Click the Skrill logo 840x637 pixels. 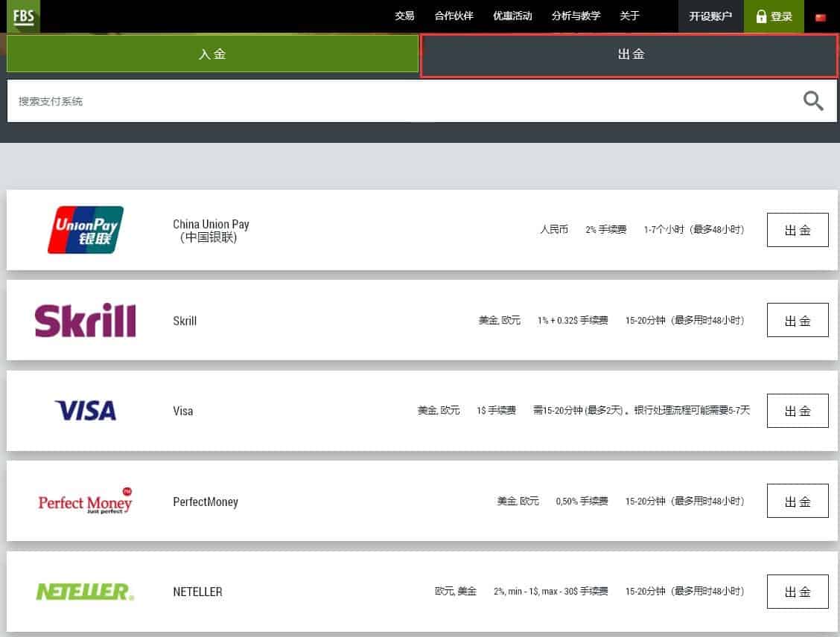coord(85,320)
